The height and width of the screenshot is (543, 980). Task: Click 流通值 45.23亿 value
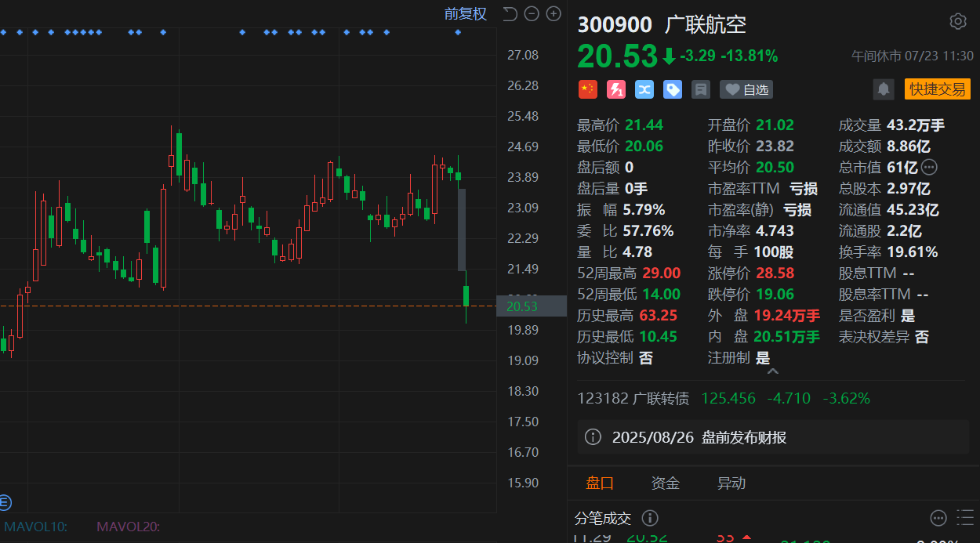(x=913, y=209)
